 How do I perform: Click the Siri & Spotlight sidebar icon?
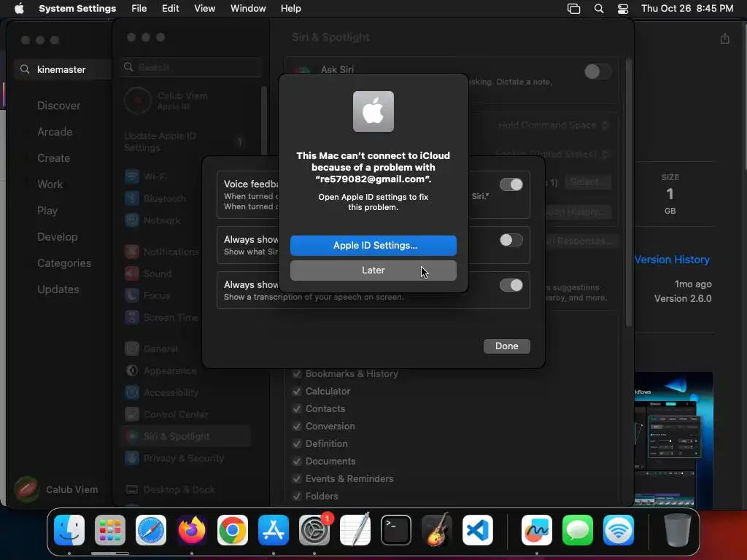tap(131, 436)
